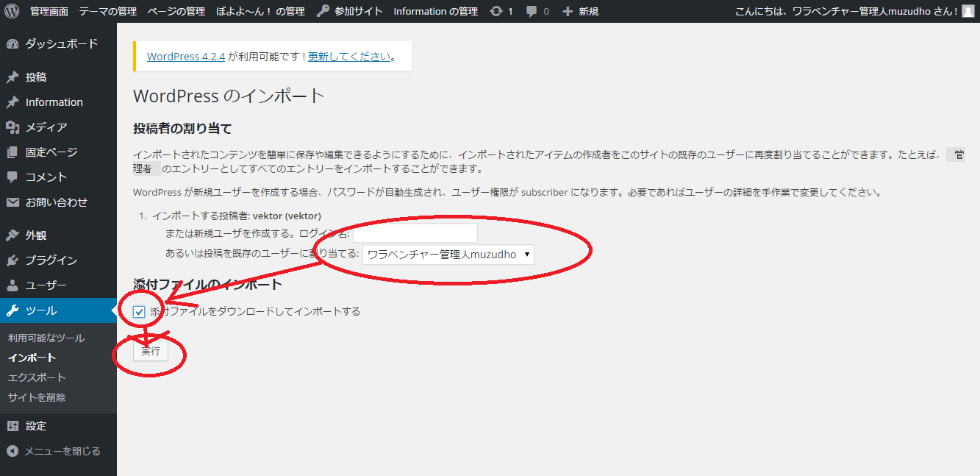Focus the new user ログイン名 field

tap(415, 233)
